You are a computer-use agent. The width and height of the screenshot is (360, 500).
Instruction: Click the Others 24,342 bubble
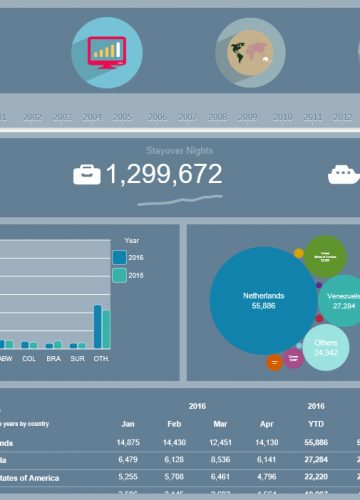(x=326, y=347)
